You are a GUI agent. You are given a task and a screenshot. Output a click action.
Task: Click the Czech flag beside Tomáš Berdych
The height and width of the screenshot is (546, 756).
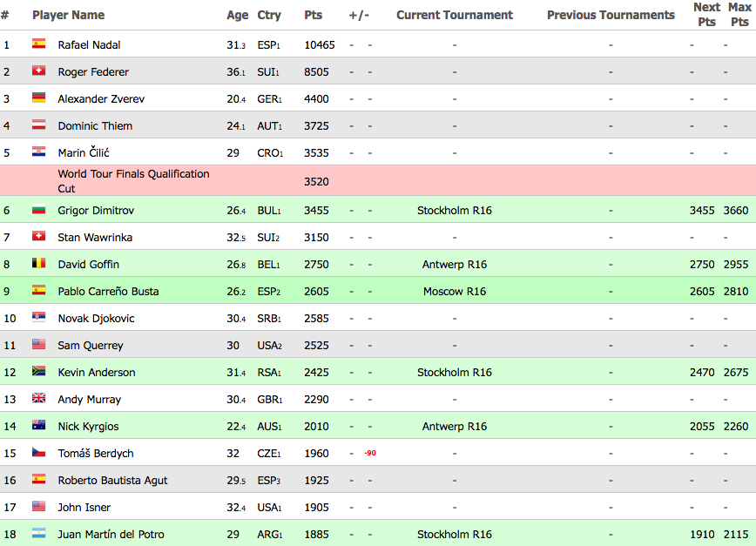click(x=38, y=453)
